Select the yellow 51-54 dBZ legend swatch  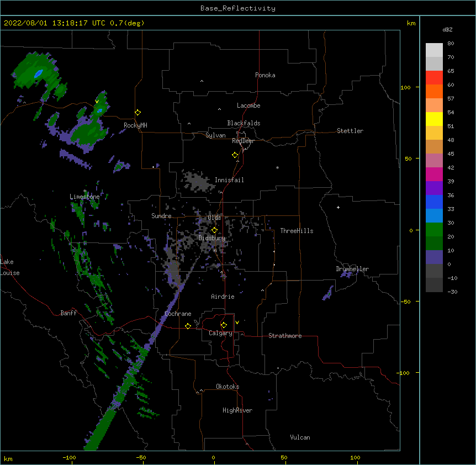434,119
